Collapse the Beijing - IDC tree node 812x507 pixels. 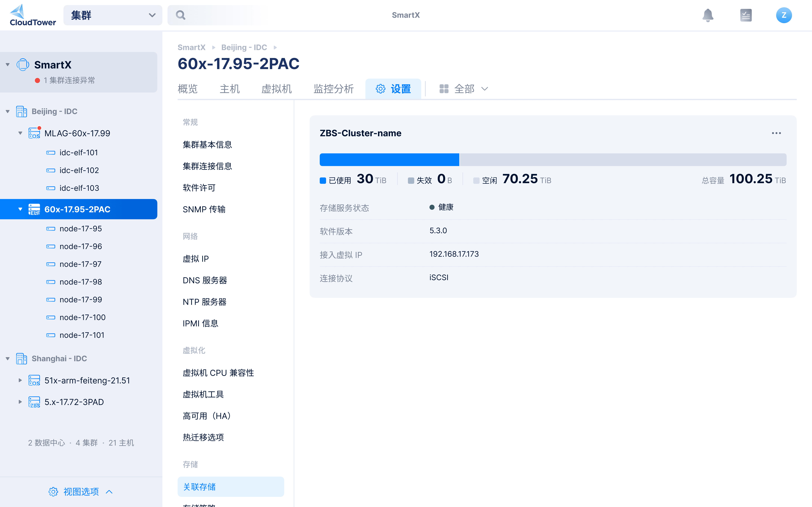click(7, 111)
